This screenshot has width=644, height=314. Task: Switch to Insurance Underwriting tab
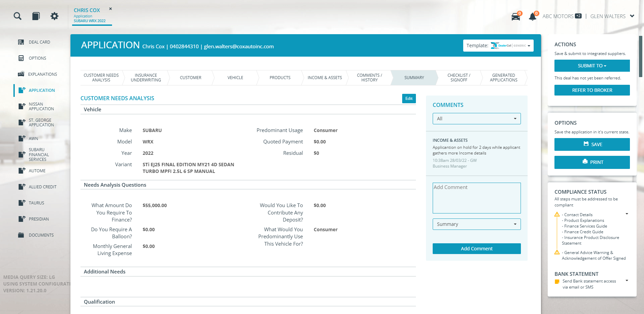click(x=146, y=78)
